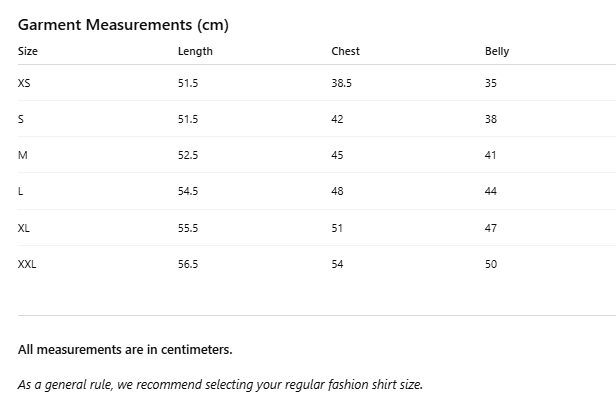Select the XXL length value 56.5

[188, 264]
